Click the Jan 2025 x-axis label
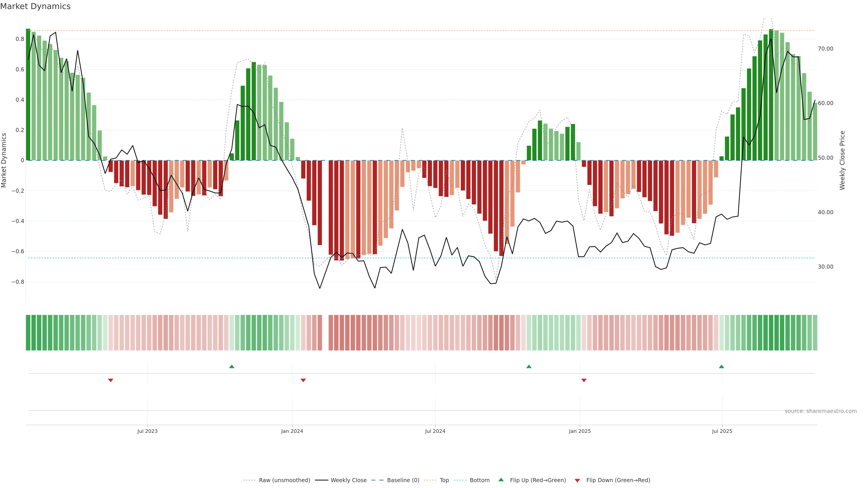The image size is (868, 488). coord(580,431)
